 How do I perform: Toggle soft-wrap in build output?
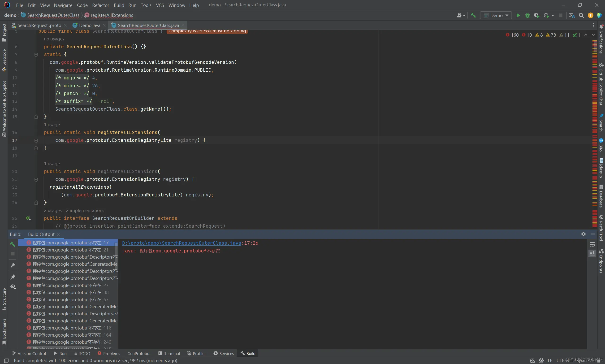(x=592, y=245)
